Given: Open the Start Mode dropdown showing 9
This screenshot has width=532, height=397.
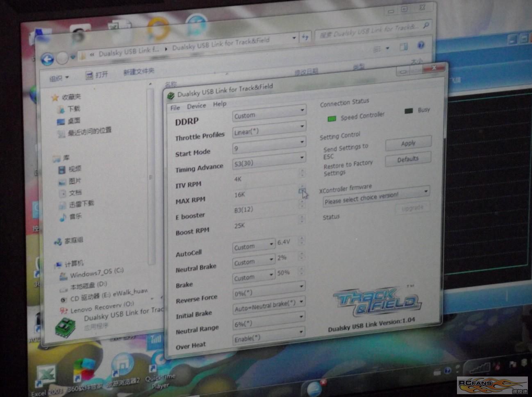Looking at the screenshot, I should (x=269, y=145).
